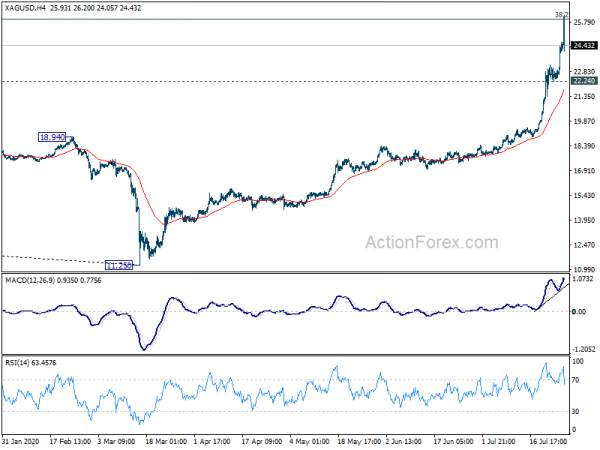Click the 1 Apr 17:00 date label
This screenshot has height=450, width=600.
212,441
